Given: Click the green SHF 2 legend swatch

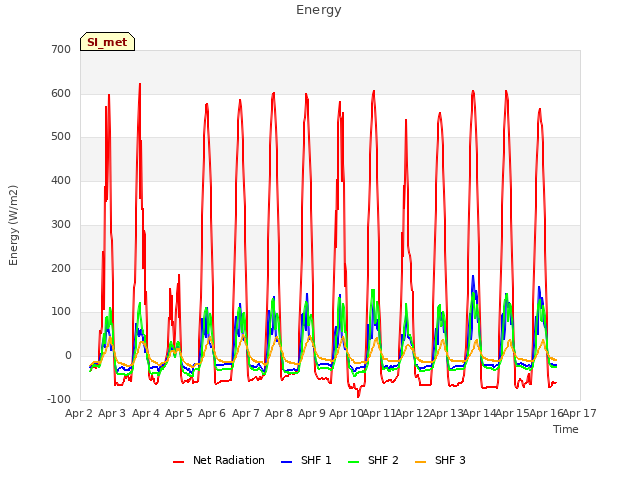Looking at the screenshot, I should [x=354, y=462].
